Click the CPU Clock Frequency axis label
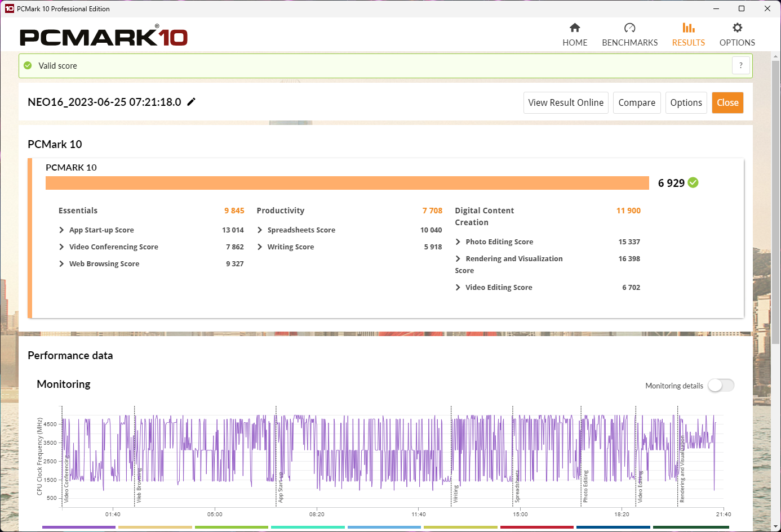Viewport: 781px width, 532px height. 39,457
